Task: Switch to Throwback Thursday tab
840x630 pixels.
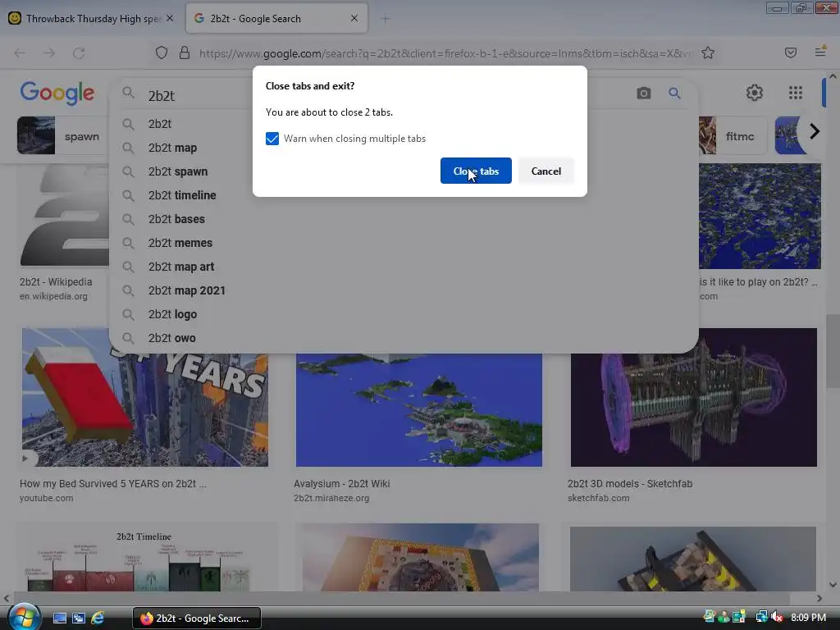Action: click(x=92, y=19)
